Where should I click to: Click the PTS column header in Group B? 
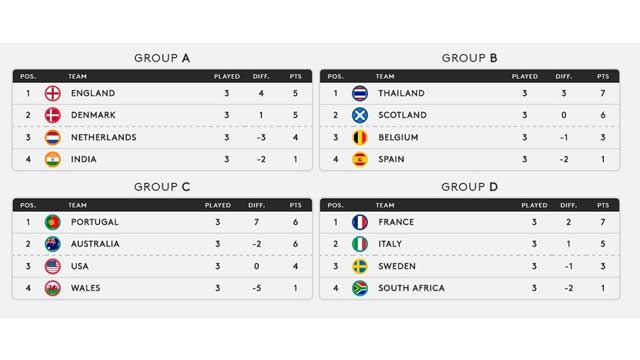click(603, 76)
